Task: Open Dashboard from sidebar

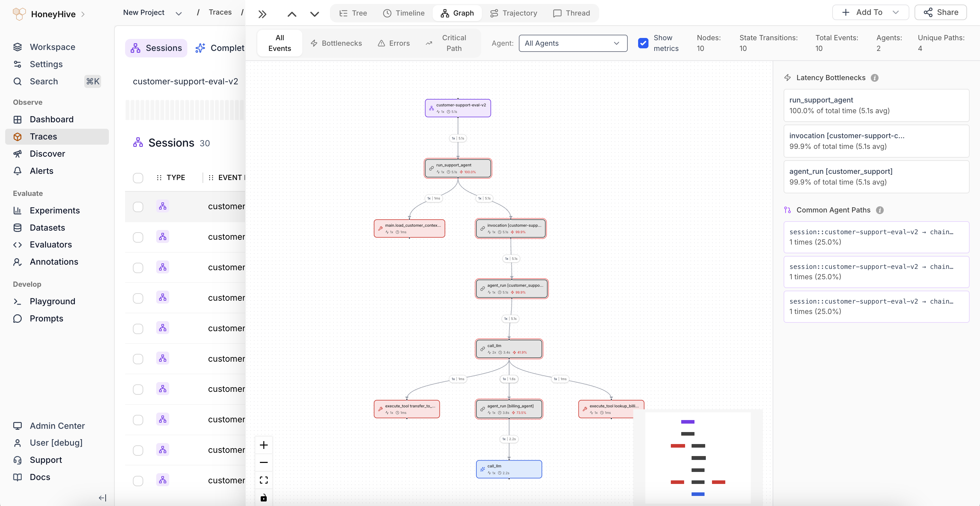Action: (57, 120)
